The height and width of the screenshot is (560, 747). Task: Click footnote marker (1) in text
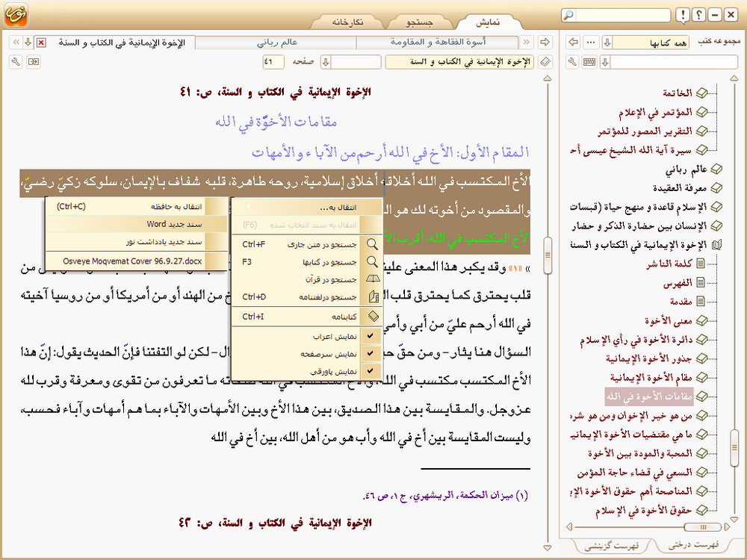pyautogui.click(x=515, y=268)
